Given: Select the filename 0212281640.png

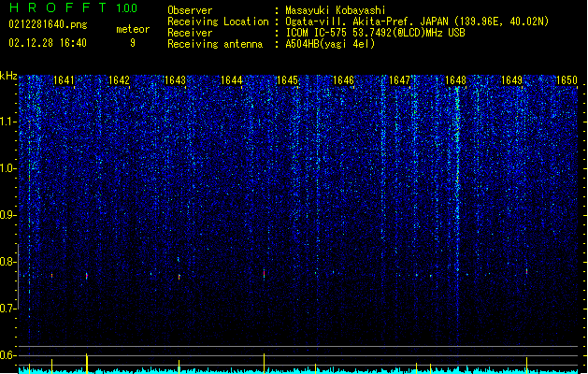Looking at the screenshot, I should click(x=48, y=25).
